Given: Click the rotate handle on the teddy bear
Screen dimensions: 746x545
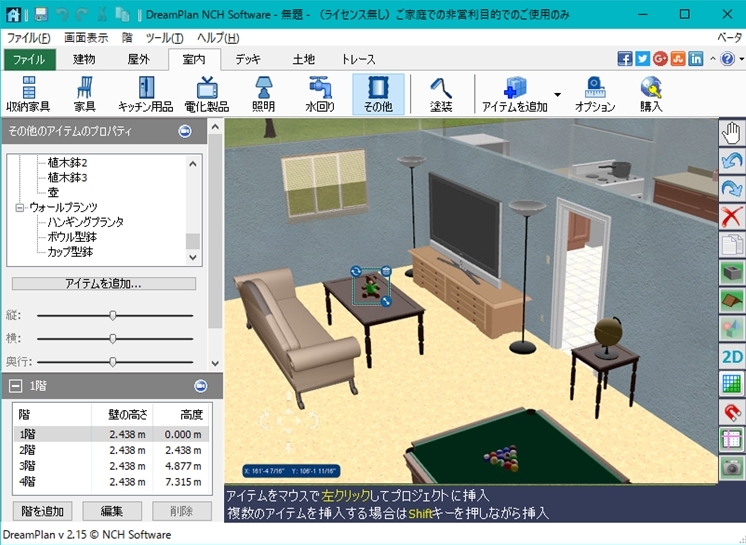Looking at the screenshot, I should pyautogui.click(x=356, y=272).
